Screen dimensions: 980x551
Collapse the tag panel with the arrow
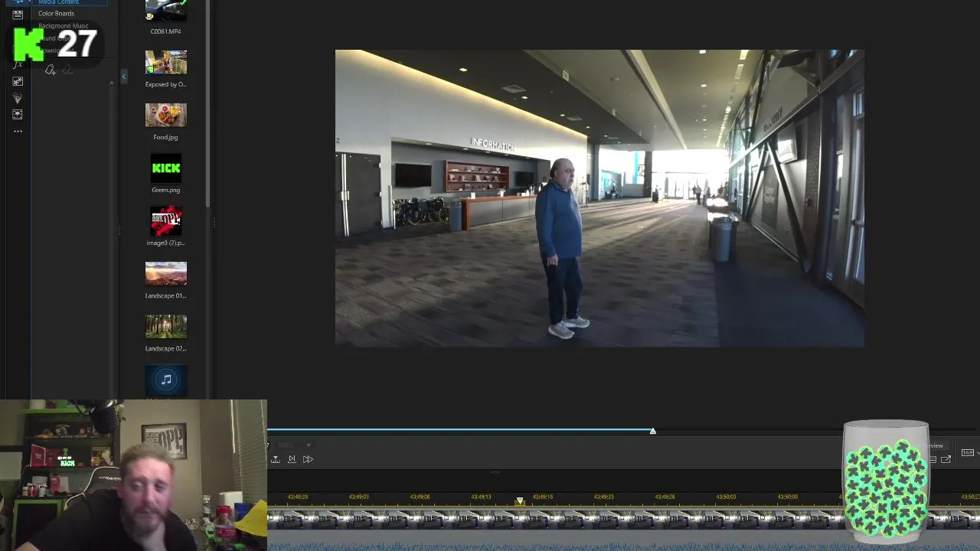click(124, 76)
